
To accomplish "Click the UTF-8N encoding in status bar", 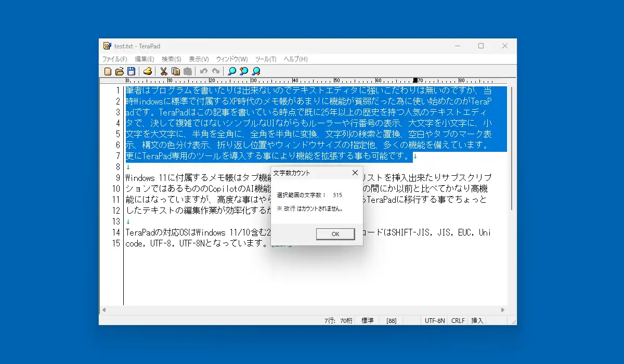I will pos(435,321).
